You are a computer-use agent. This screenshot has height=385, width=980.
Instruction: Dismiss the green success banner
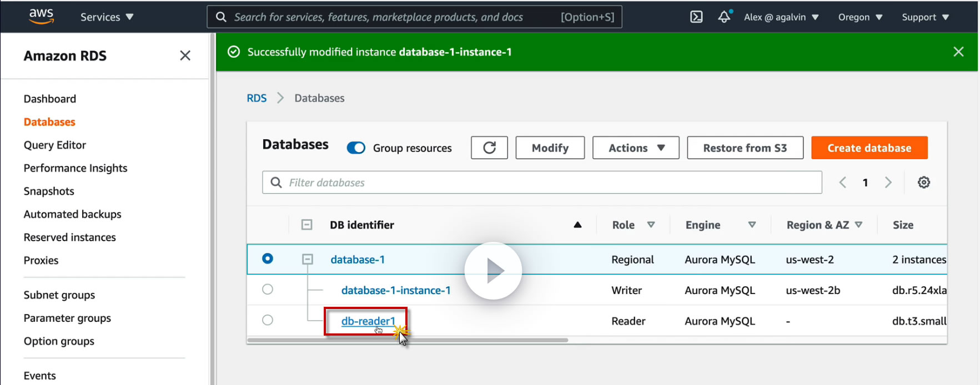[958, 52]
